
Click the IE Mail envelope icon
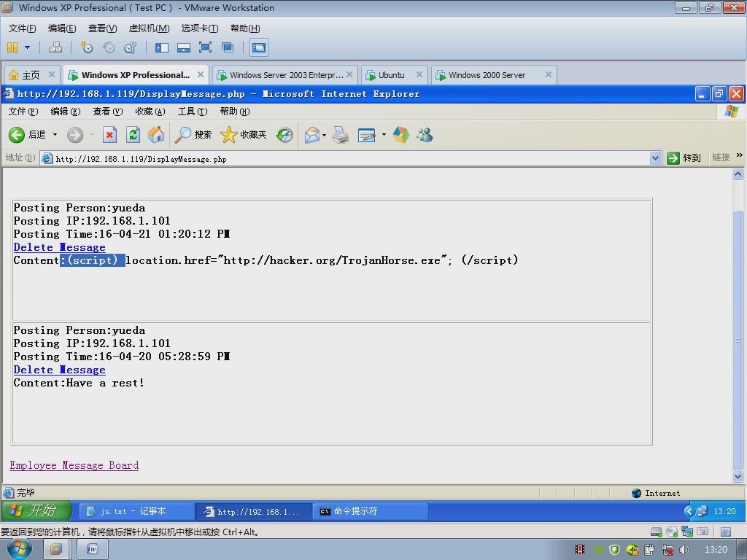(x=312, y=135)
